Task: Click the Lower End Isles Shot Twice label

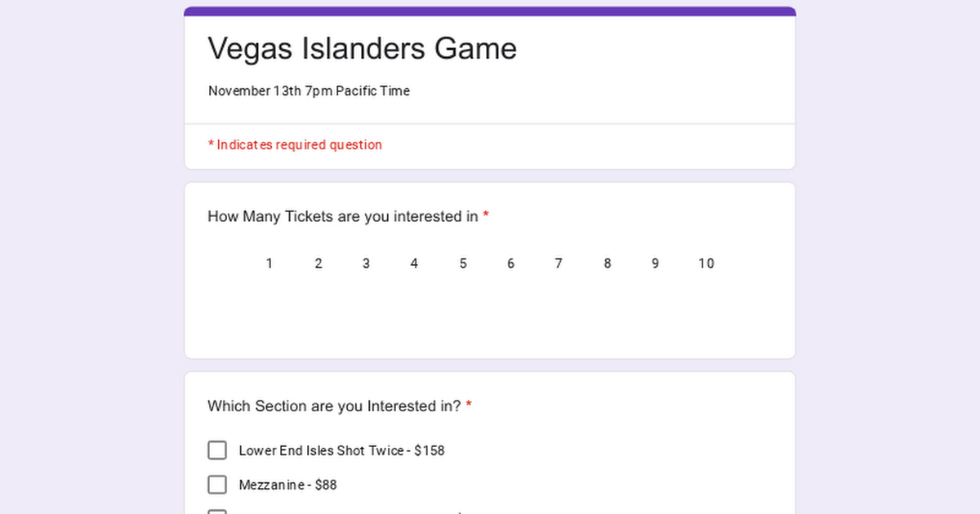Action: pyautogui.click(x=341, y=450)
